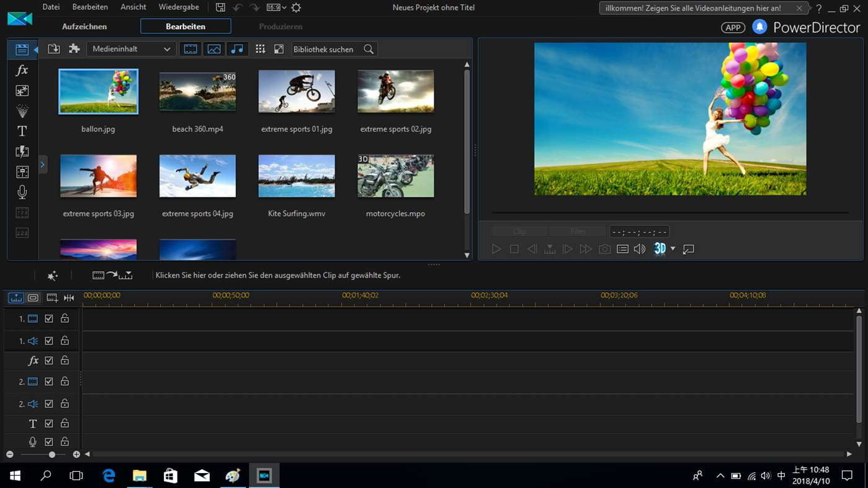Open the Particle Room icon
Viewport: 868px width, 488px height.
pyautogui.click(x=22, y=111)
